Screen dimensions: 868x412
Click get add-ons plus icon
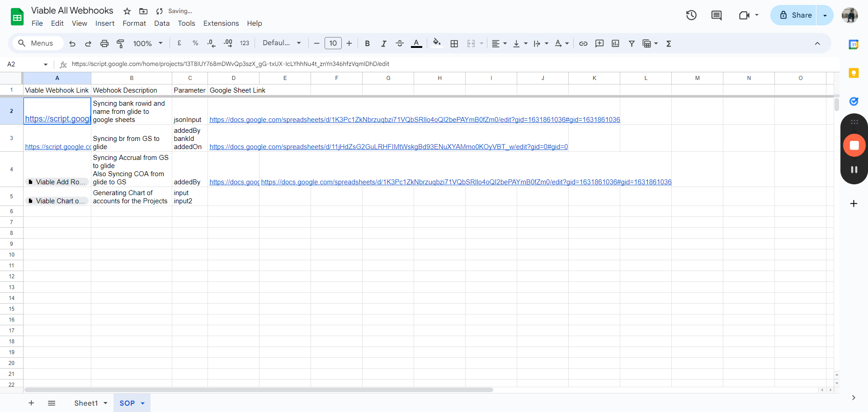[x=854, y=204]
